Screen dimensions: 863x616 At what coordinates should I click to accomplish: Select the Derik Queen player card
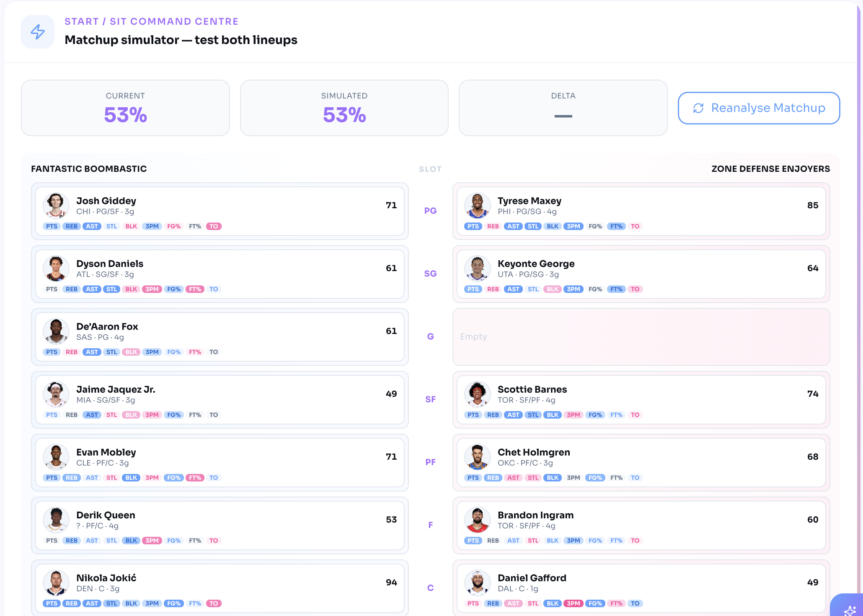[x=220, y=525]
